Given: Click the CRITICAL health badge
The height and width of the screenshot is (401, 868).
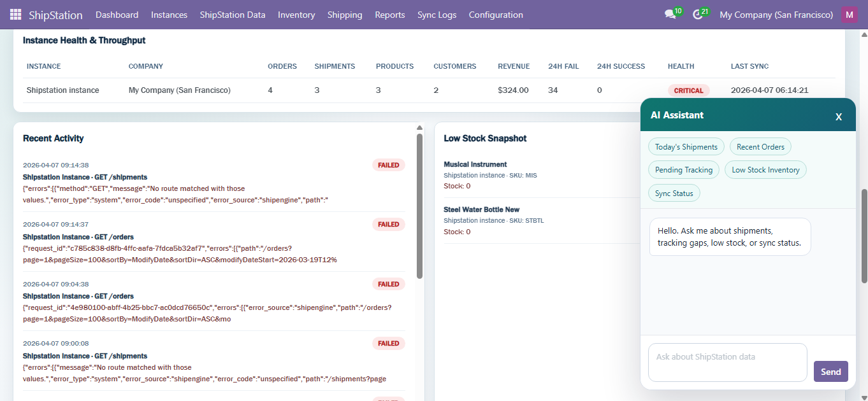Looking at the screenshot, I should pyautogui.click(x=688, y=90).
